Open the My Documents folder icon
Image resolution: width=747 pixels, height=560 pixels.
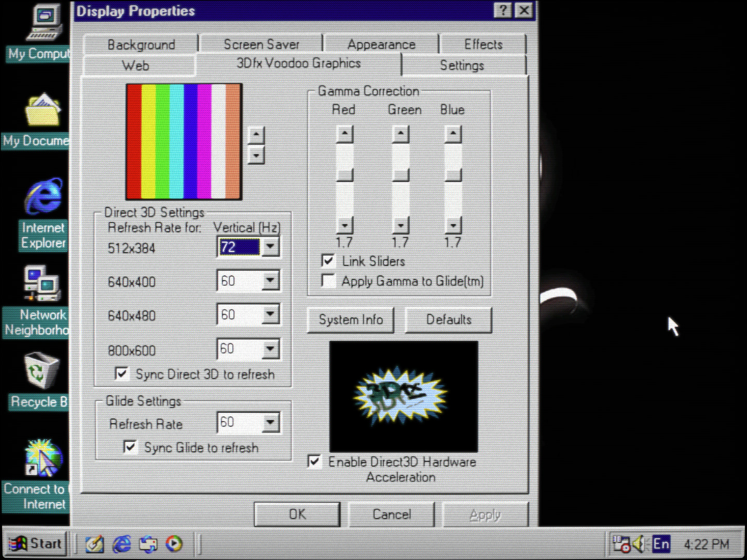(43, 110)
